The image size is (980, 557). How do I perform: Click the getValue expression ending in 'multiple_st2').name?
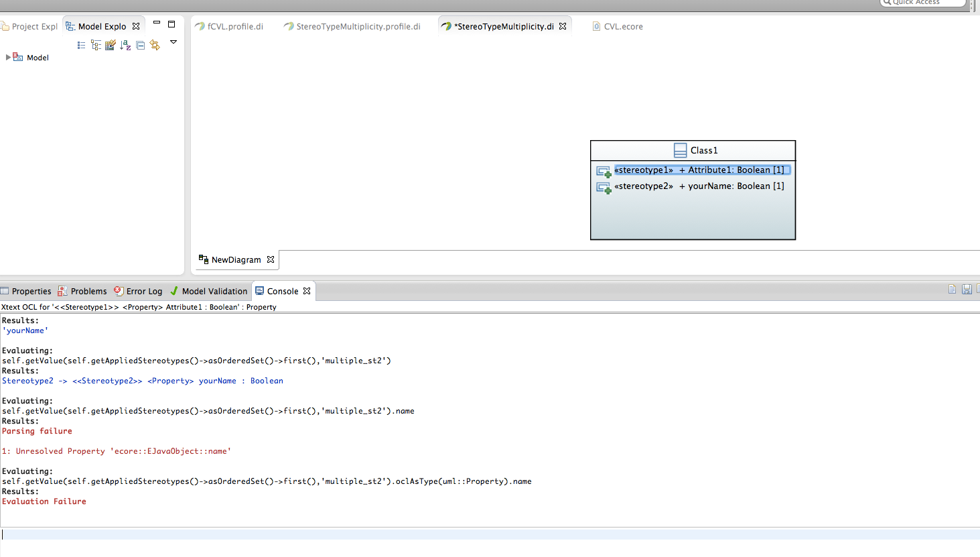click(x=208, y=411)
